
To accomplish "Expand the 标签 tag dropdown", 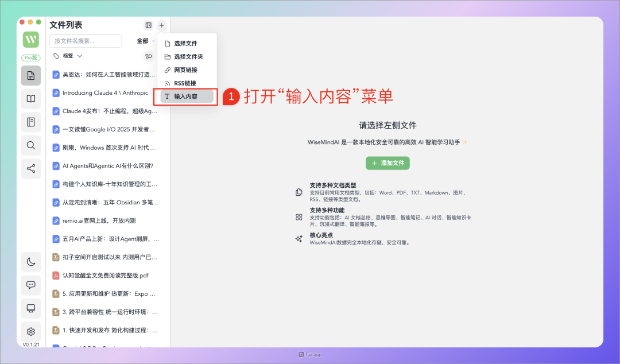I will coord(68,56).
